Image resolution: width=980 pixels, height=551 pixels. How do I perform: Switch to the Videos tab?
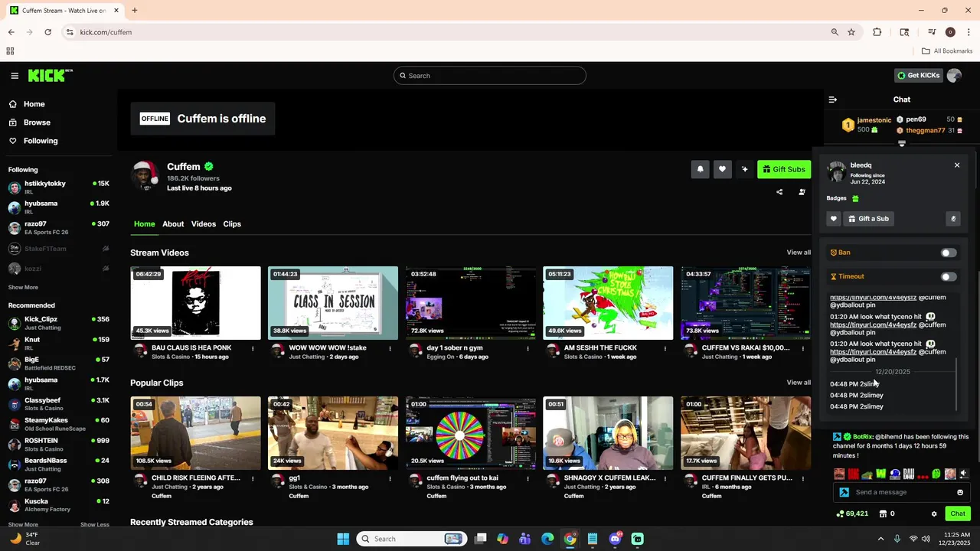pyautogui.click(x=204, y=224)
